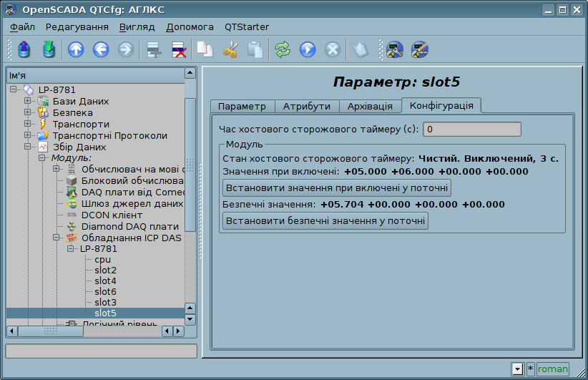Switch to the Атрибути tab
588x380 pixels.
(x=306, y=106)
